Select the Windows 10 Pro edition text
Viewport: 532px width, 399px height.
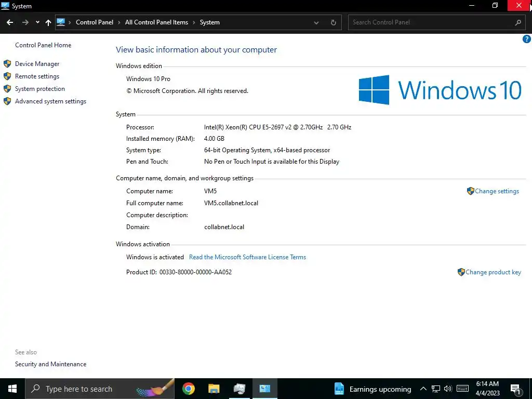[x=148, y=79]
